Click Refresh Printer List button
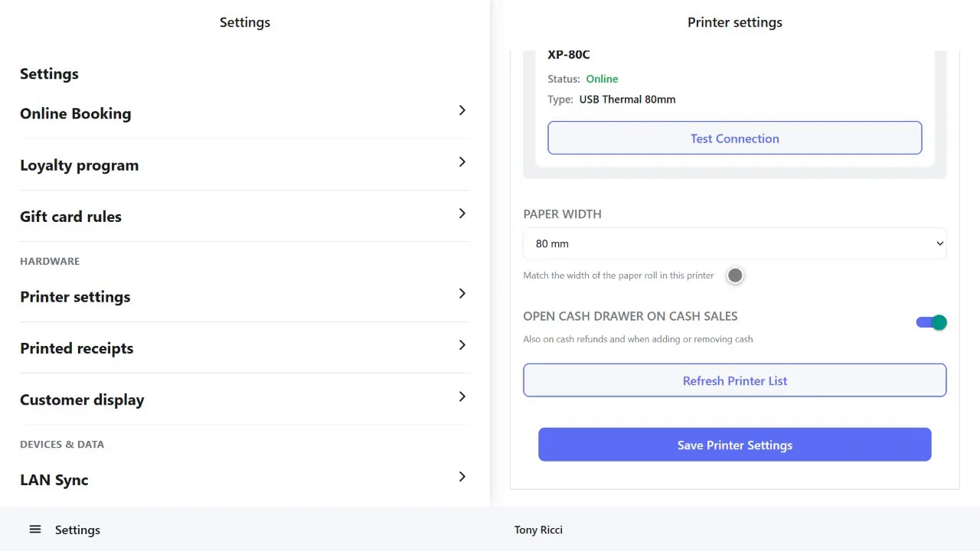Image resolution: width=980 pixels, height=551 pixels. pyautogui.click(x=735, y=380)
